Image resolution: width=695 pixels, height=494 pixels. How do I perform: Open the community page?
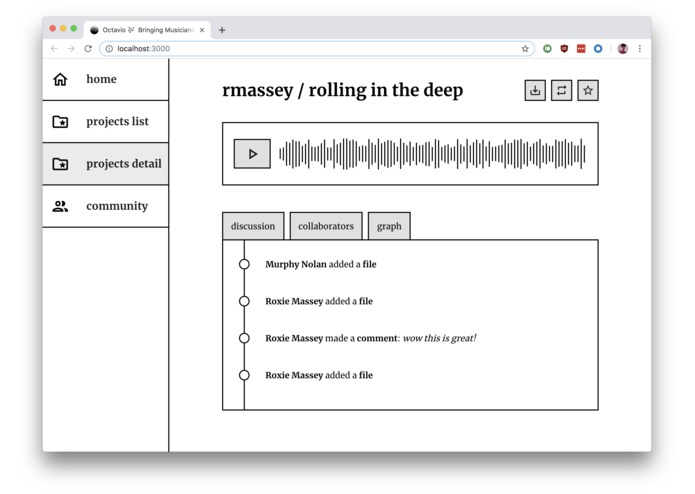105,206
